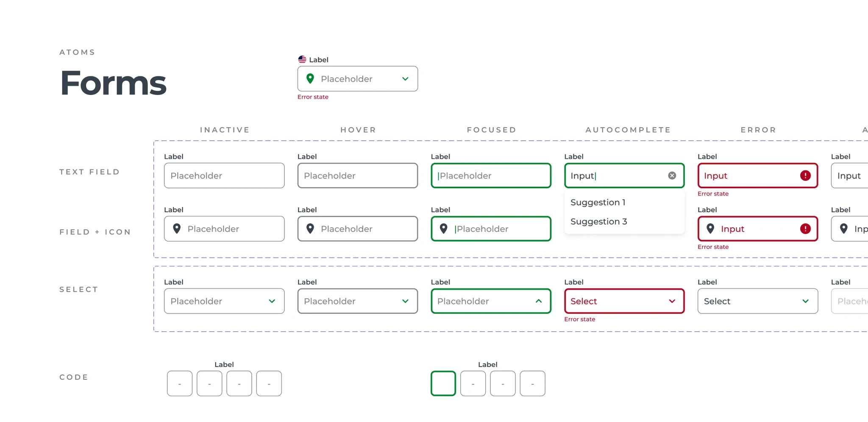Expand the Select dropdown under Error column
The image size is (868, 422).
758,301
